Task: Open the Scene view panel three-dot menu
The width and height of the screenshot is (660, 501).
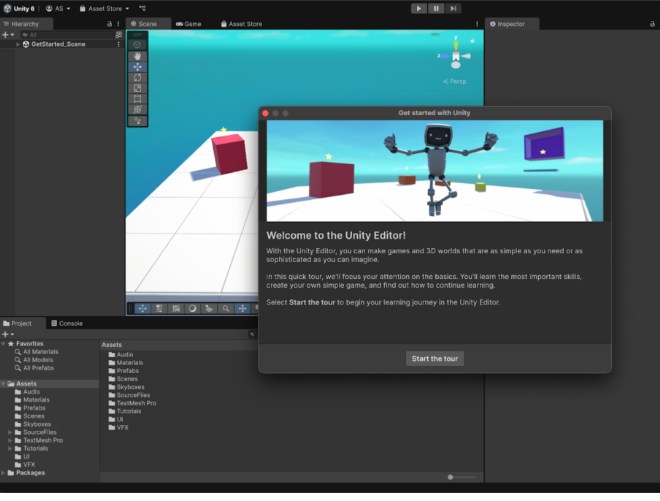Action: [477, 24]
